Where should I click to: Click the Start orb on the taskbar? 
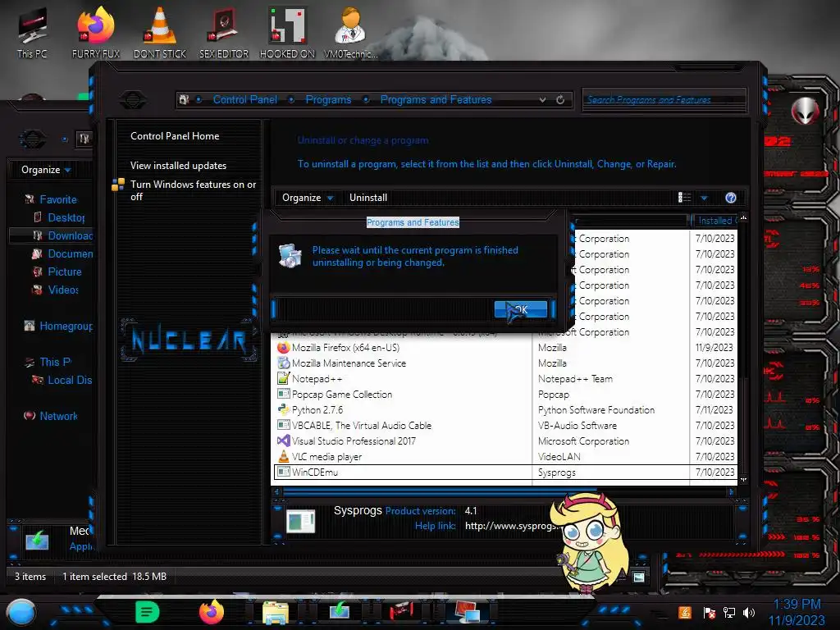pyautogui.click(x=21, y=612)
